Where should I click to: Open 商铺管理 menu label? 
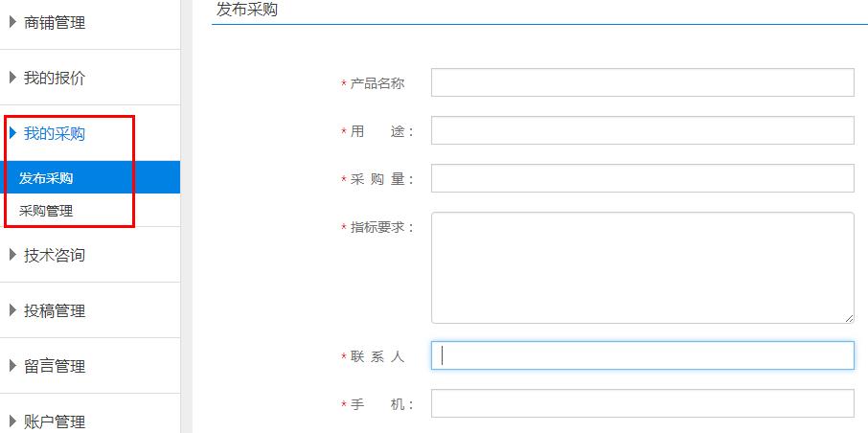(55, 23)
